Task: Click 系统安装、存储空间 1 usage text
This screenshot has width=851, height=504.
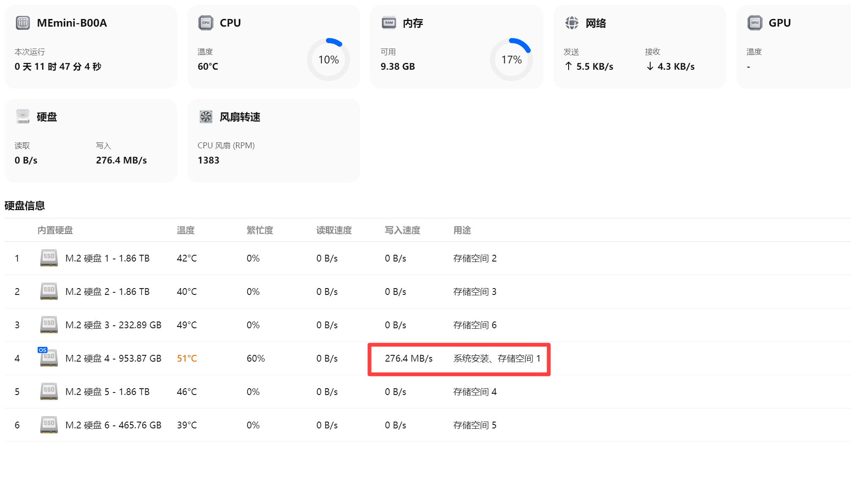Action: click(x=497, y=358)
